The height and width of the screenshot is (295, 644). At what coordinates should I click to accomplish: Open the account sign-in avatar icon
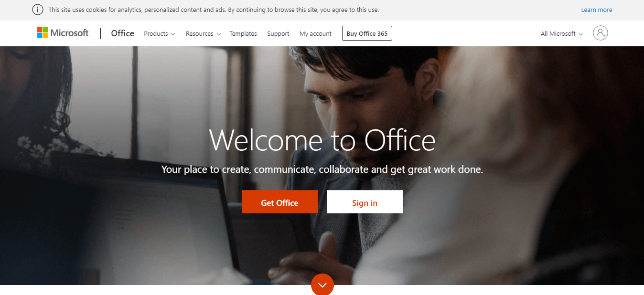pyautogui.click(x=600, y=33)
